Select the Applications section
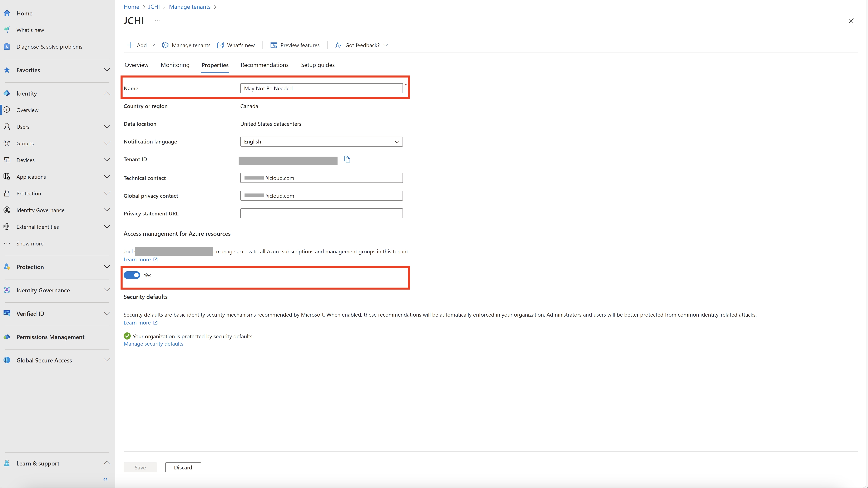The width and height of the screenshot is (868, 488). [31, 176]
